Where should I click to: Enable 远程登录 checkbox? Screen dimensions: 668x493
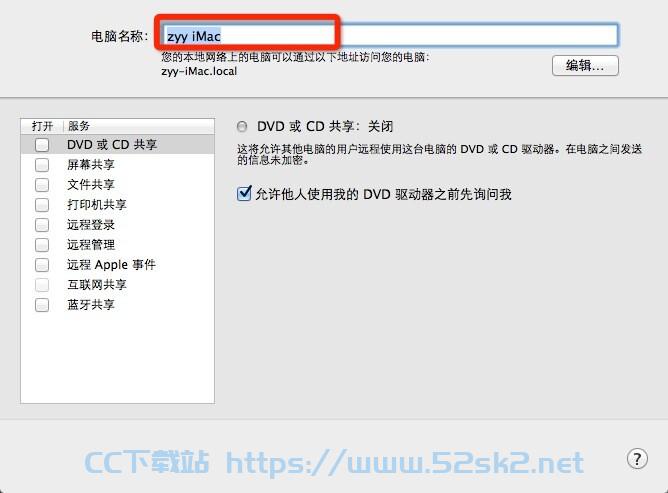point(42,225)
